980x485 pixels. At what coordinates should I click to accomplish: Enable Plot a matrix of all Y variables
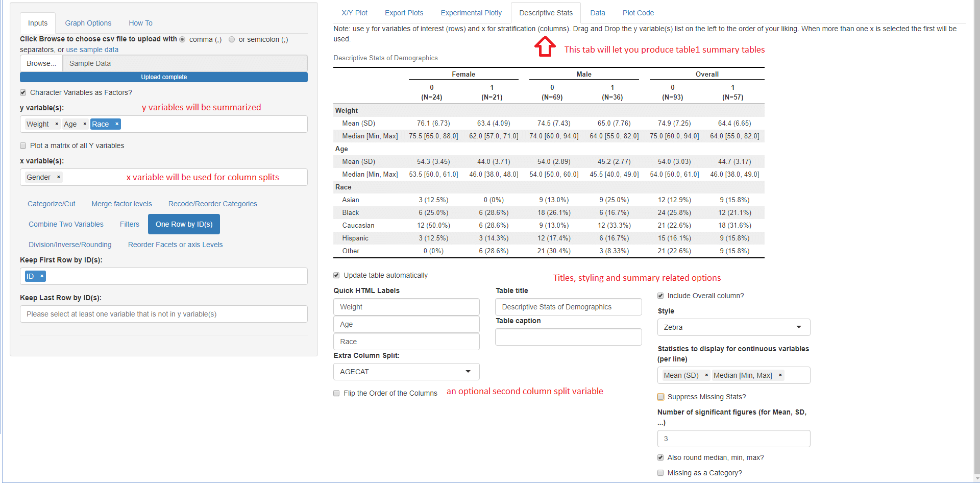coord(23,145)
